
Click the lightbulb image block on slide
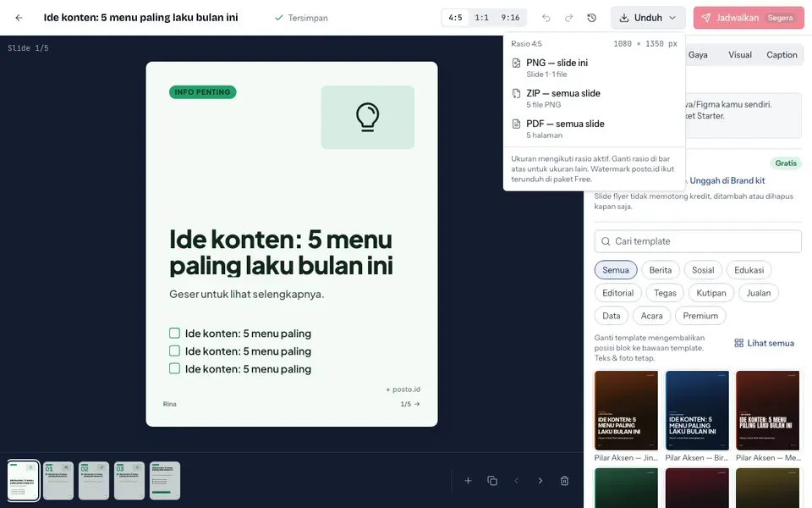coord(367,117)
